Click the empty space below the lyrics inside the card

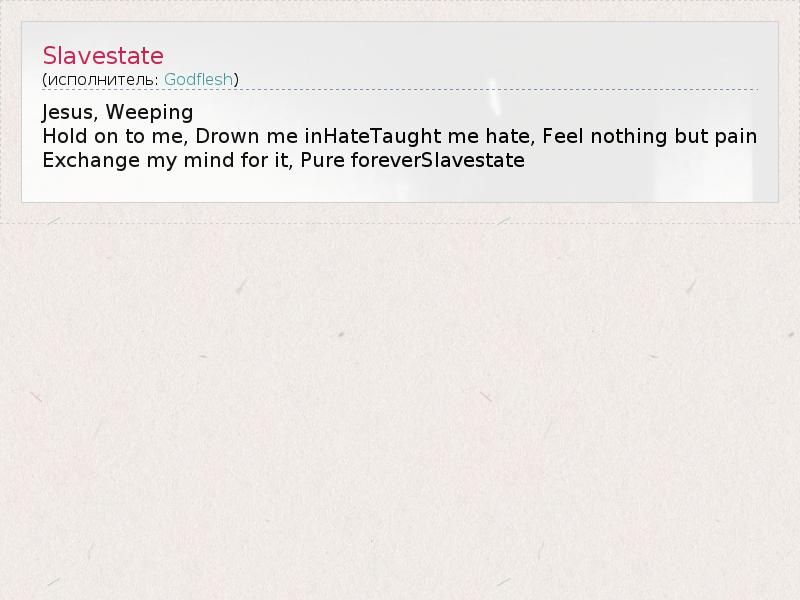400,187
